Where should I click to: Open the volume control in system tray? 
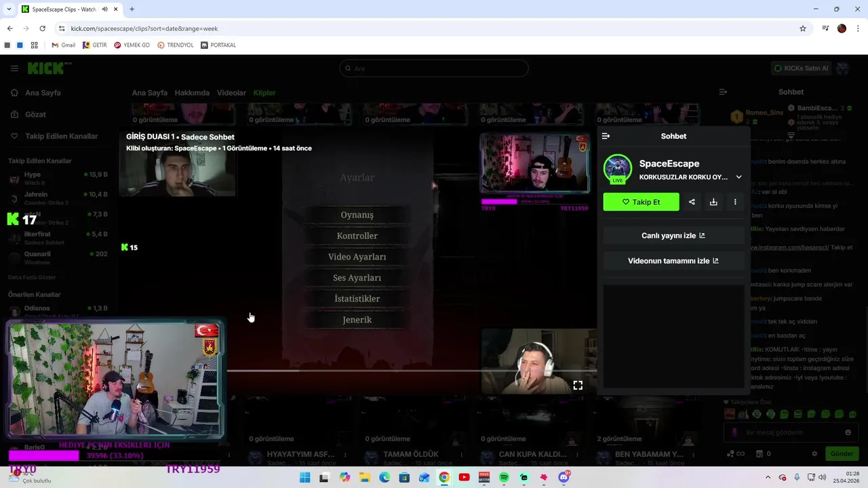823,478
